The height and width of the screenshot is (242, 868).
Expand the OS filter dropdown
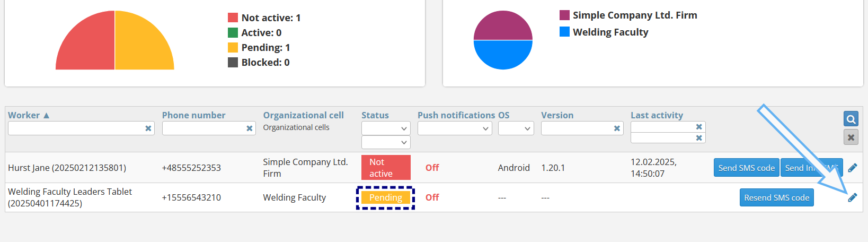tap(516, 128)
